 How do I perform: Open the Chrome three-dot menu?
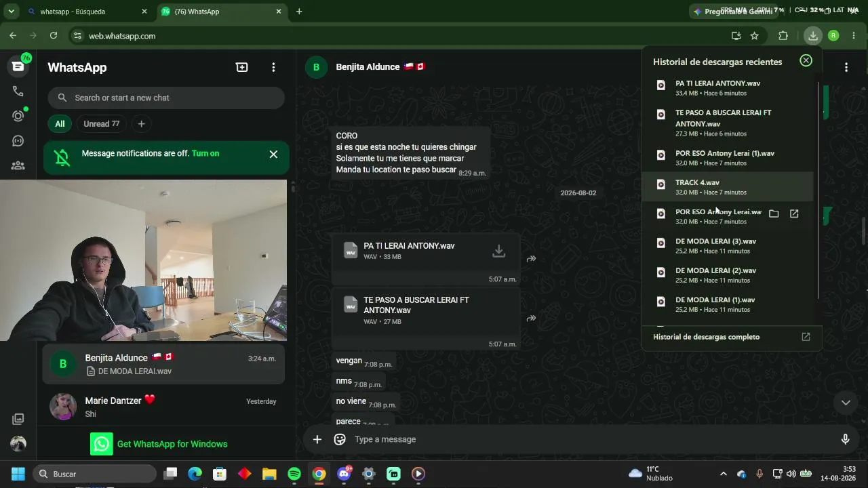pos(854,36)
